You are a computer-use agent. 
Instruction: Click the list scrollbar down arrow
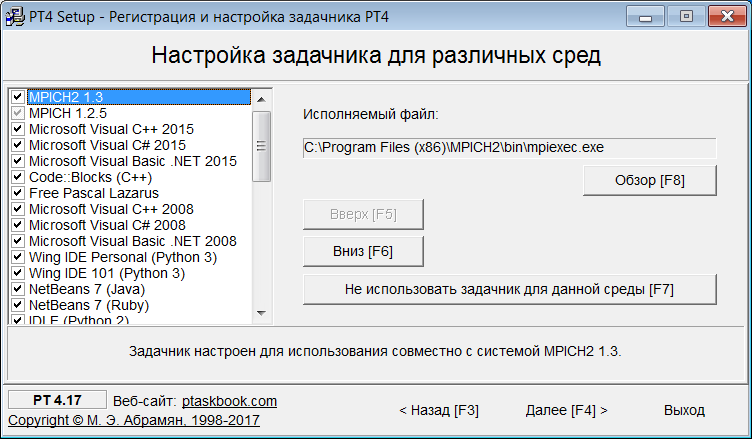pyautogui.click(x=261, y=313)
